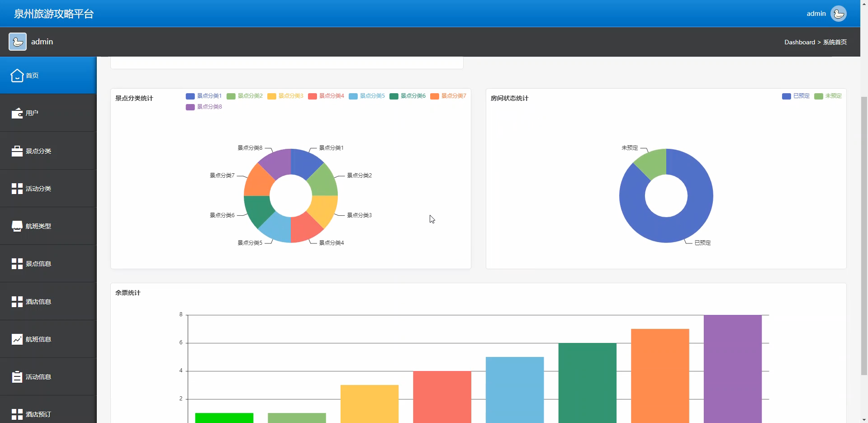Toggle legend 景点分类4 in pie chart
Screen dimensions: 868x423
[326, 96]
